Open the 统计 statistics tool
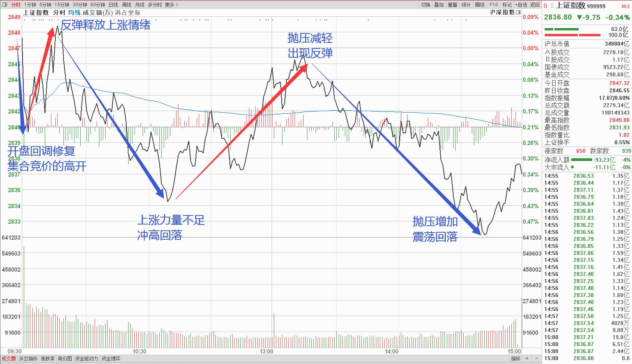 click(466, 5)
